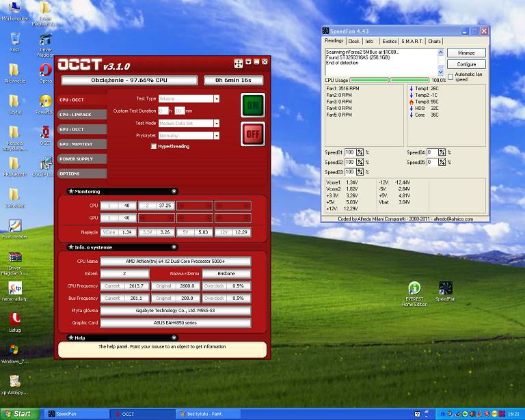Image resolution: width=525 pixels, height=420 pixels.
Task: Switch to the Exotics tab in SpeedFan
Action: 390,41
